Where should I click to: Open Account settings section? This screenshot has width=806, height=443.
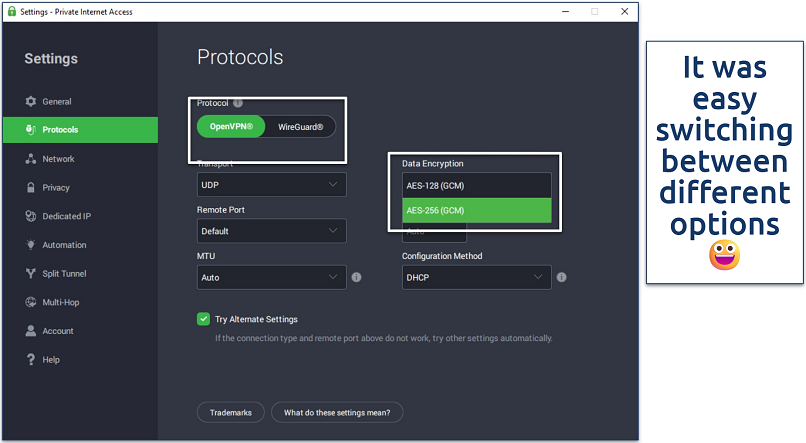click(x=80, y=331)
